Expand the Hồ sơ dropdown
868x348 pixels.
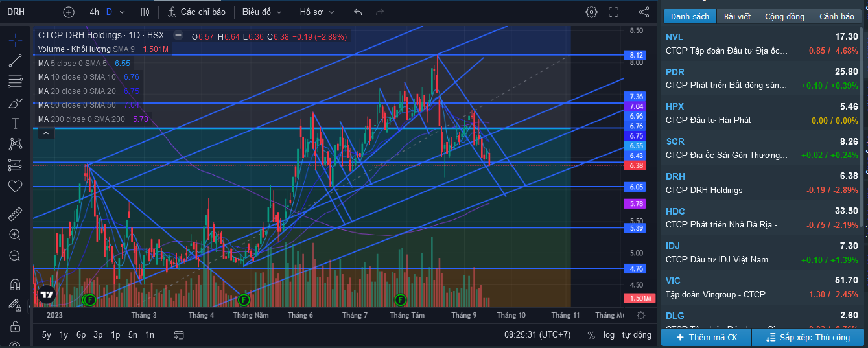(318, 12)
